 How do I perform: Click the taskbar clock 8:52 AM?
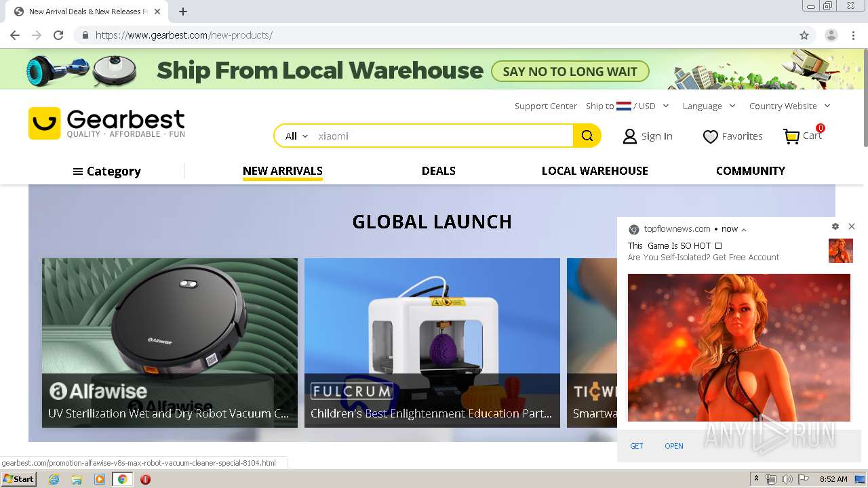click(x=833, y=479)
